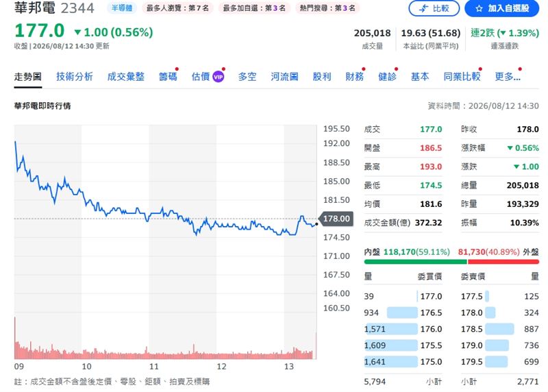Open the 基本 tab

pyautogui.click(x=420, y=77)
